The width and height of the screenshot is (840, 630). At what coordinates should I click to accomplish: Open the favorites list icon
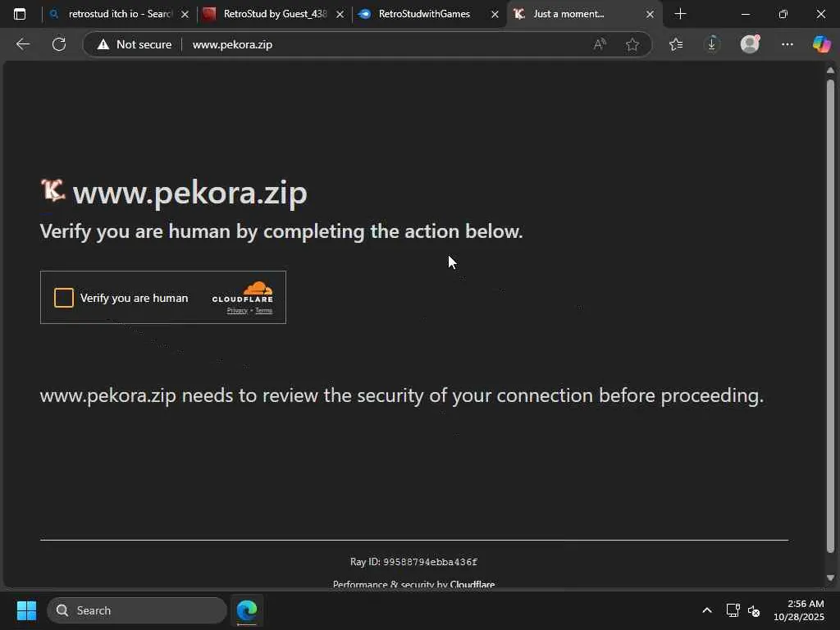point(675,44)
